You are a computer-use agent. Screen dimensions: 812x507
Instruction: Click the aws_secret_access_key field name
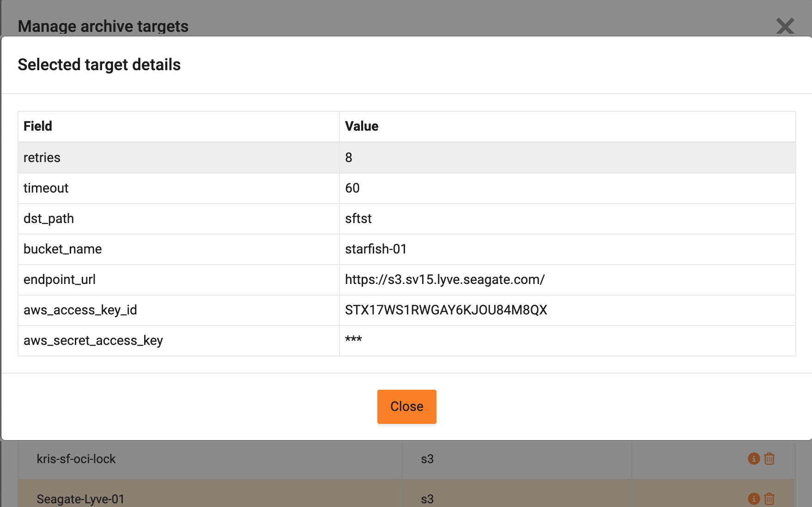[93, 340]
